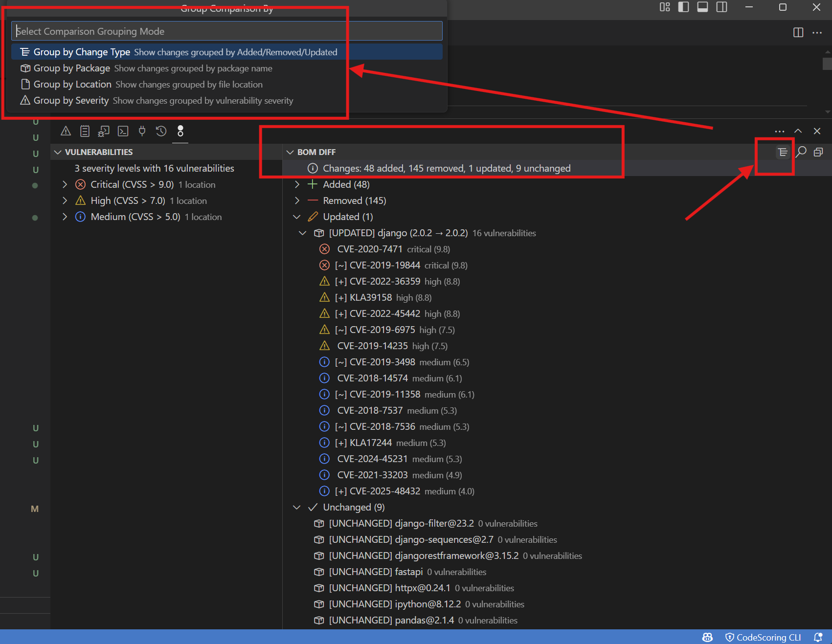The width and height of the screenshot is (832, 644).
Task: Click the editor vertical scrollbar thumb
Action: [827, 64]
